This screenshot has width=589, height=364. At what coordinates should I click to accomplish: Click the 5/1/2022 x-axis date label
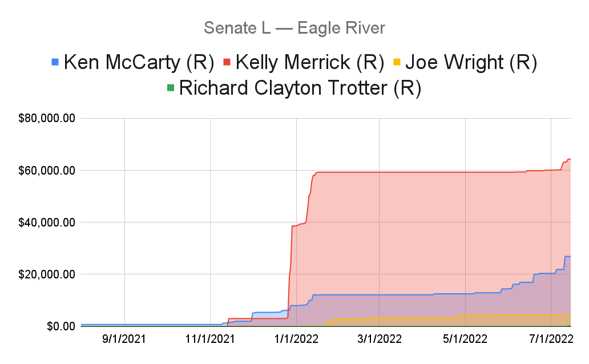click(465, 339)
